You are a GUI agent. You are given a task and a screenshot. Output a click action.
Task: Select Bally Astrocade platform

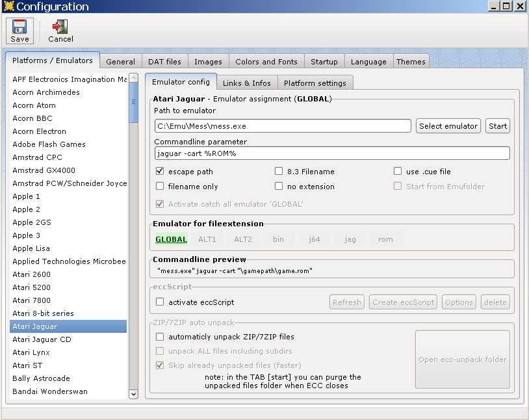(68, 378)
